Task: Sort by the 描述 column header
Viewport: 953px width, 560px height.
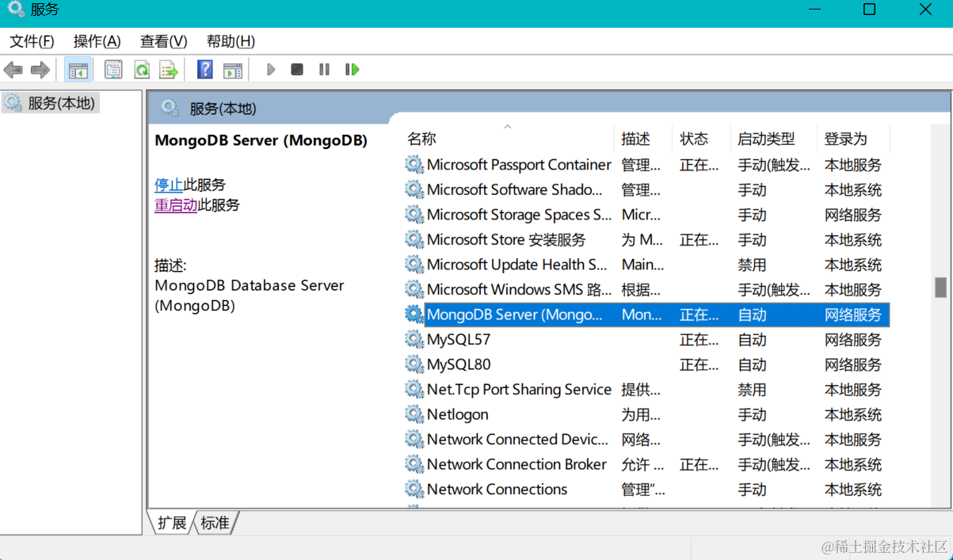Action: [x=643, y=139]
